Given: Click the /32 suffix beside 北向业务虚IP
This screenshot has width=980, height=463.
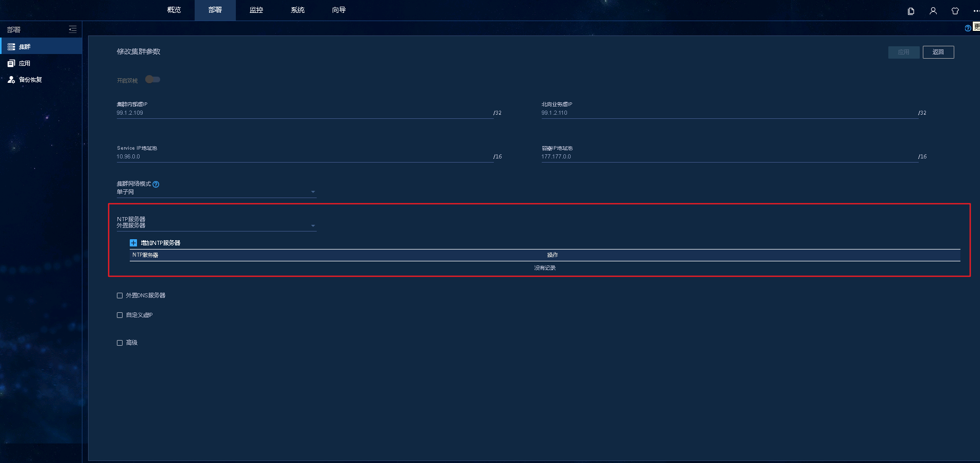Looking at the screenshot, I should [x=922, y=113].
